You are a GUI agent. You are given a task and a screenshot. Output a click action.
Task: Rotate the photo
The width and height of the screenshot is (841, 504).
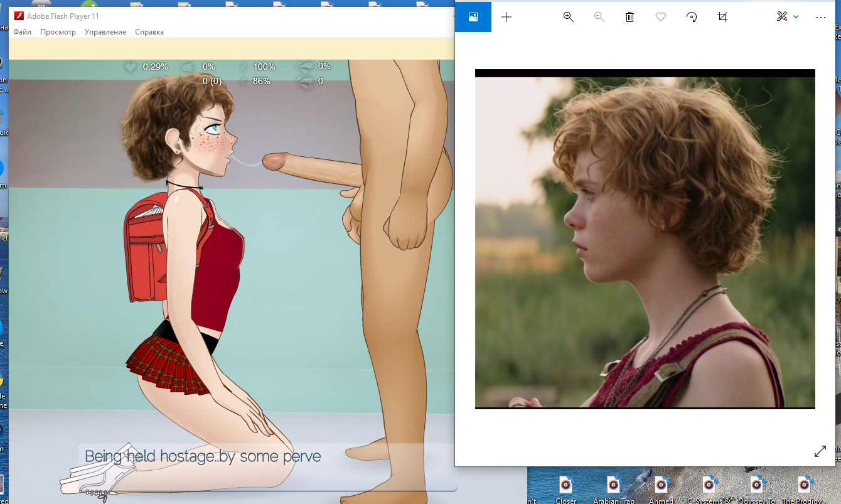(691, 17)
